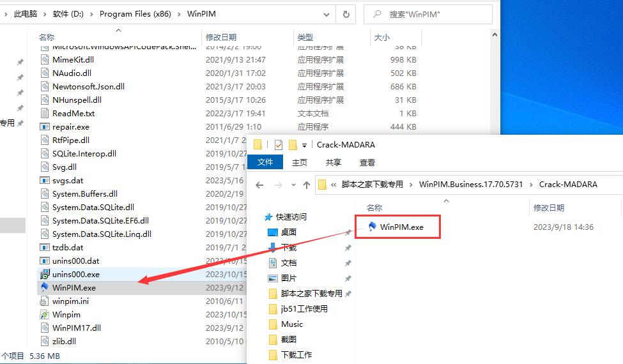Click refresh button in WinPIM address bar

(x=346, y=14)
